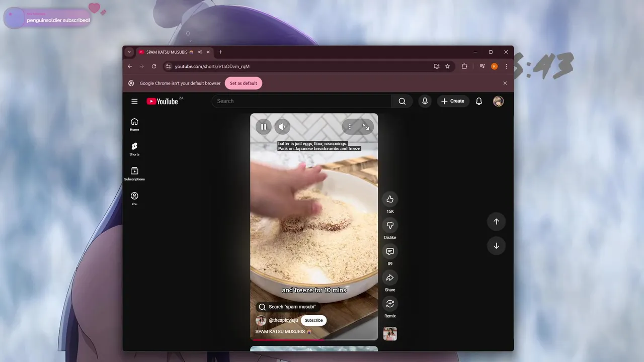Search with your voice microphone
This screenshot has height=362, width=644.
pos(425,101)
